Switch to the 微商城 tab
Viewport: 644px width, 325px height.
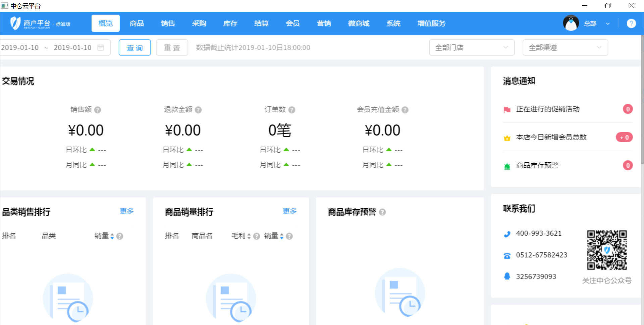(x=358, y=23)
